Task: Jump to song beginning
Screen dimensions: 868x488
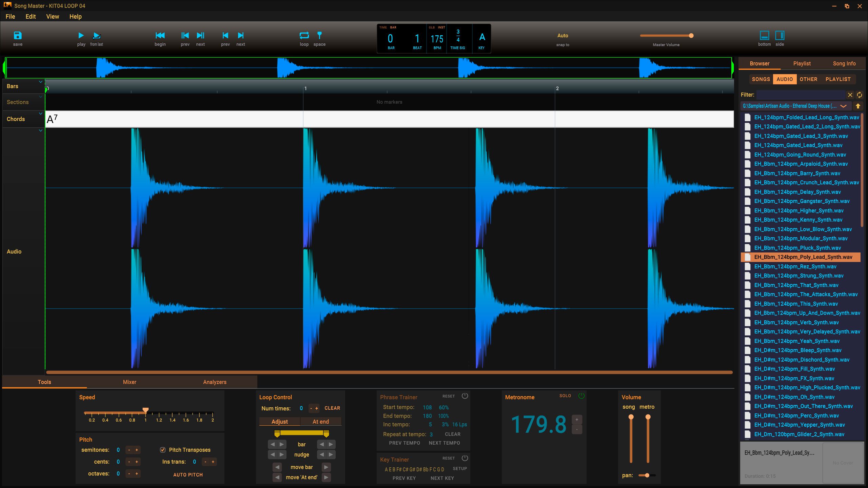Action: [160, 35]
